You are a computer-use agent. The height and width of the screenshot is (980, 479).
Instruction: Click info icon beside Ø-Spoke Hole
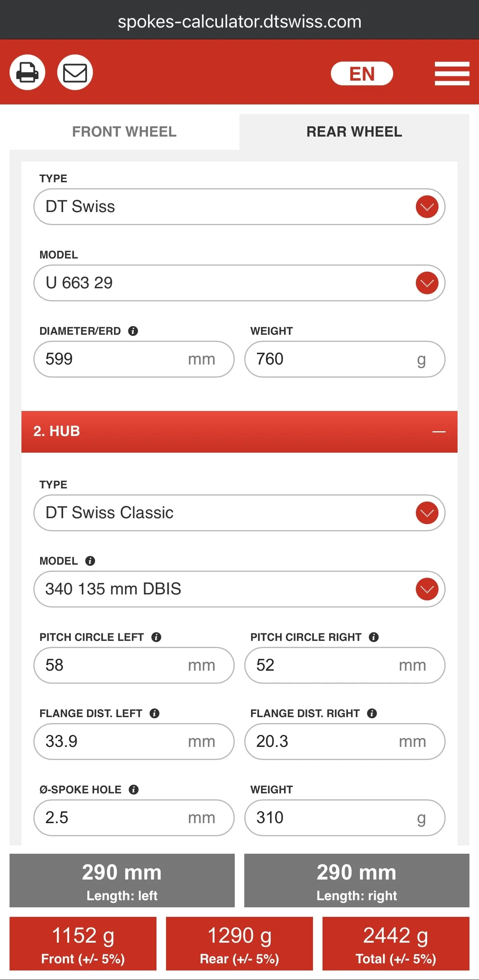coord(133,789)
